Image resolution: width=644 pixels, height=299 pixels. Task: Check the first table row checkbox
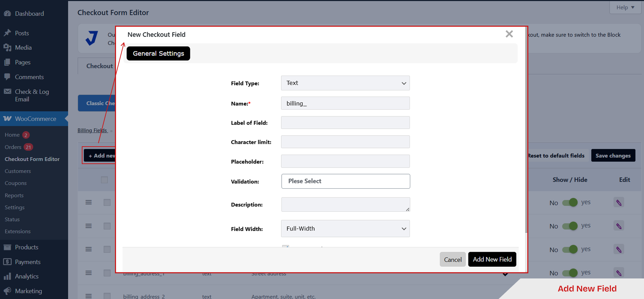click(107, 202)
